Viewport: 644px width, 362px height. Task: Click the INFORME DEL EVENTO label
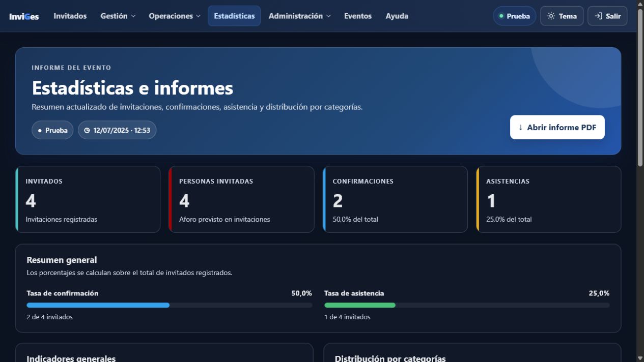tap(71, 68)
